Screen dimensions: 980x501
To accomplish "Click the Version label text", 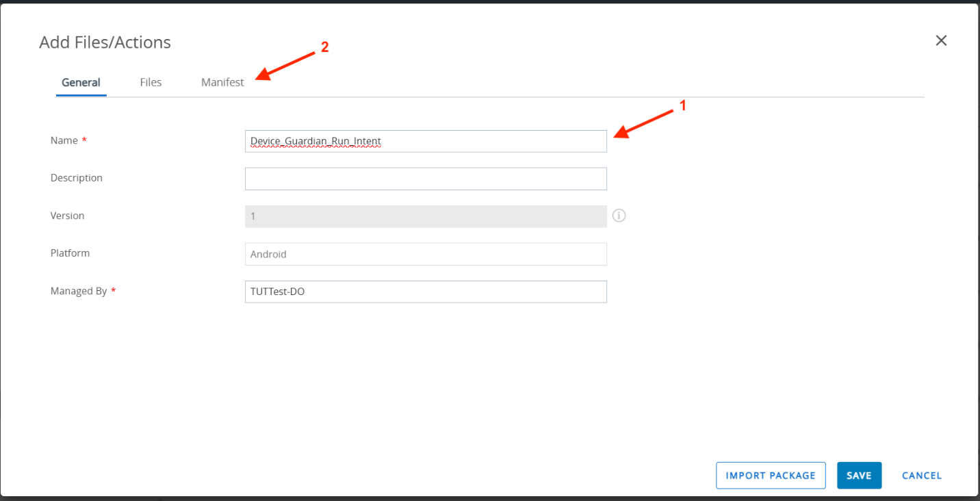I will click(68, 216).
